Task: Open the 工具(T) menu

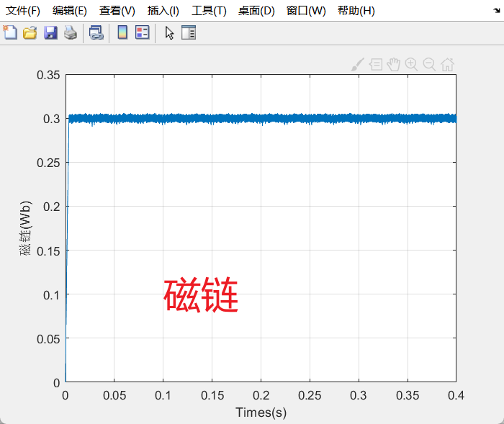Action: point(209,11)
